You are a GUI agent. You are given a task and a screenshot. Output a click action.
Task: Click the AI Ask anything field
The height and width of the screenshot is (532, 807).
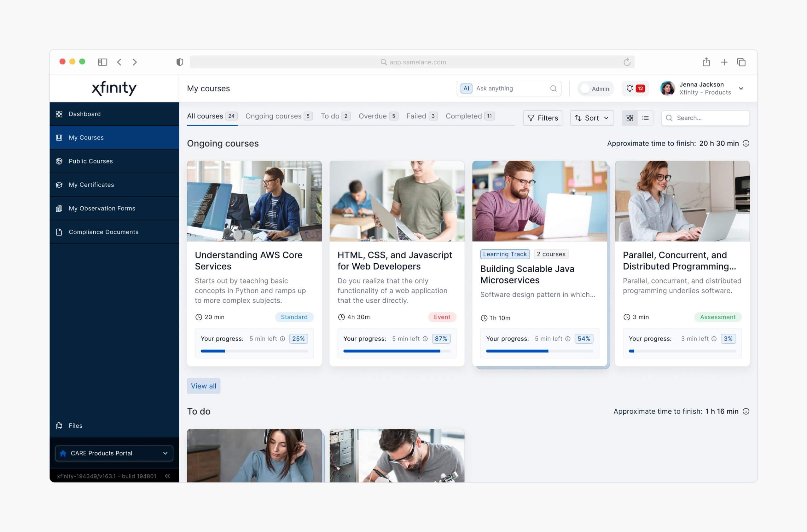click(509, 89)
